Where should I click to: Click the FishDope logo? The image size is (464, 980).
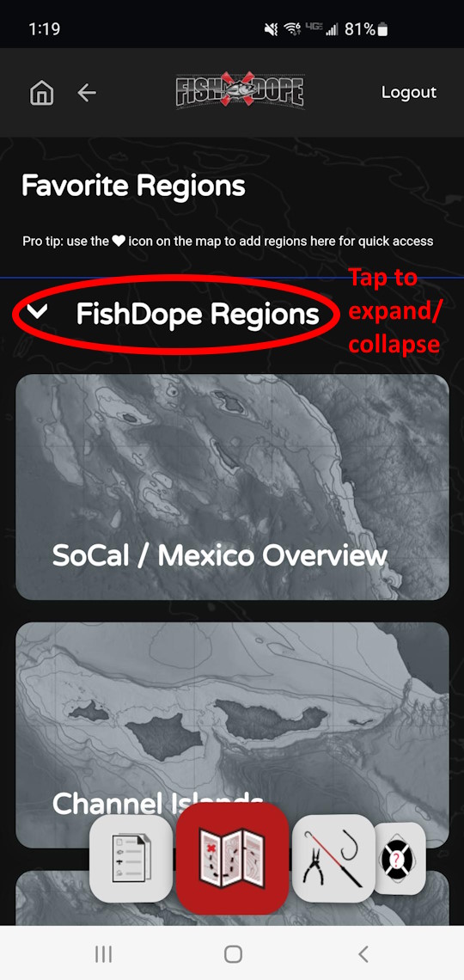click(240, 92)
